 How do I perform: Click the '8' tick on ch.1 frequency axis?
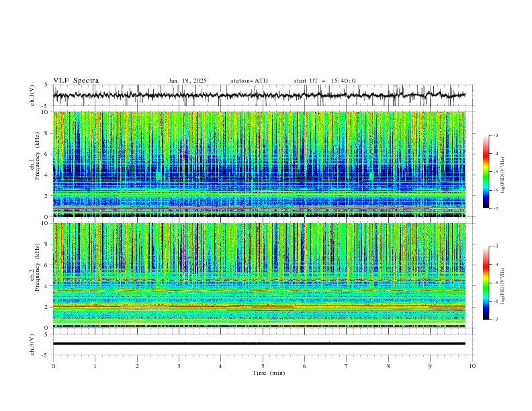47,133
